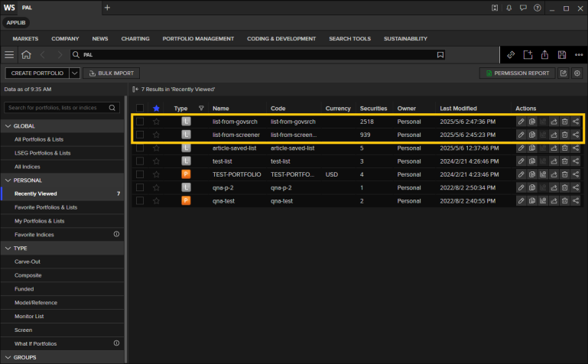
Task: Share the qna-p-2 list
Action: [x=576, y=187]
